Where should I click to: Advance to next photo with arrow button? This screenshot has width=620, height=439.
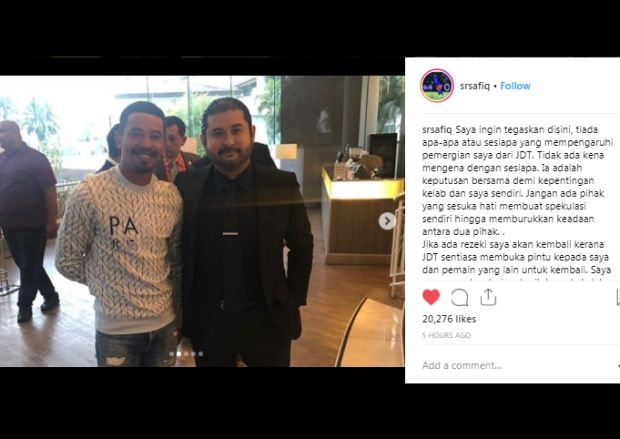pos(387,221)
